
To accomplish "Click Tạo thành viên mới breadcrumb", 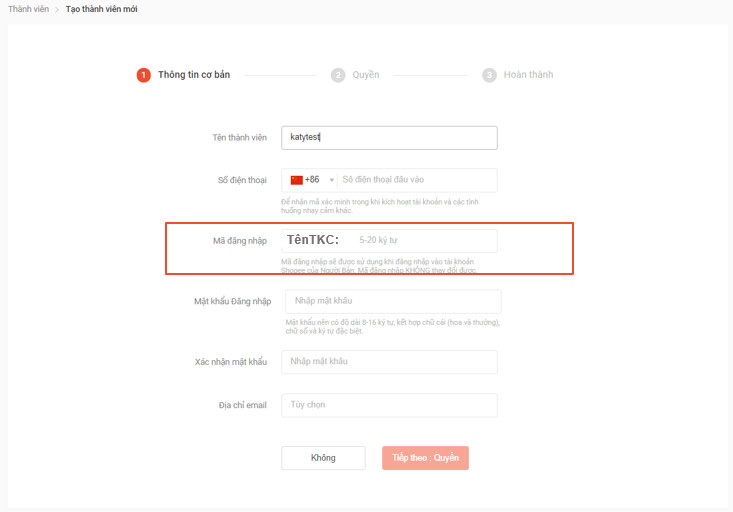I will coord(102,9).
